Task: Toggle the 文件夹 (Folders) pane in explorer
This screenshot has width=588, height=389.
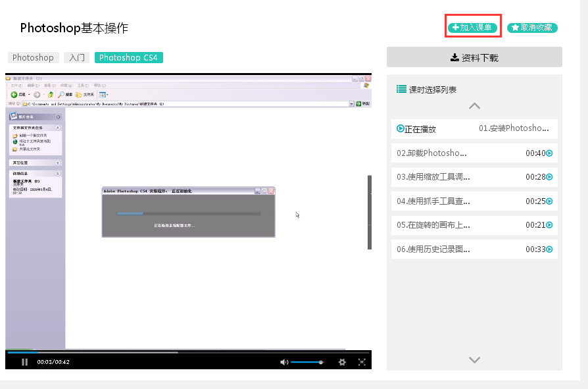Action: [79, 94]
